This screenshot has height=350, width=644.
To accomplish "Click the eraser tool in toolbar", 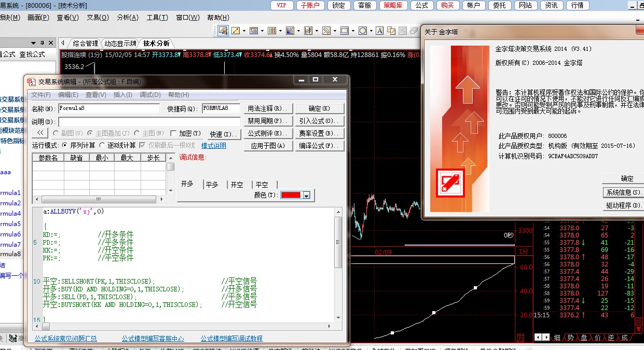I will [414, 31].
